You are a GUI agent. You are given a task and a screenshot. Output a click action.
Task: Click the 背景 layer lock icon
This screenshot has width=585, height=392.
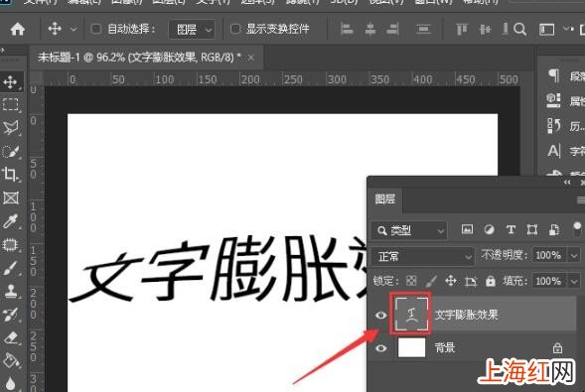point(557,348)
